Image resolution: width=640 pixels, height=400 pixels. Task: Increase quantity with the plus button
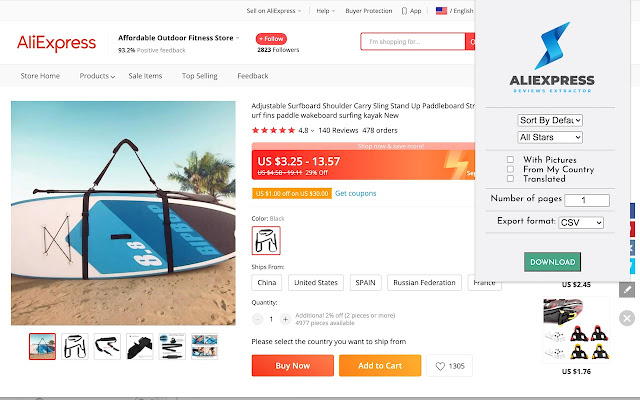click(285, 319)
